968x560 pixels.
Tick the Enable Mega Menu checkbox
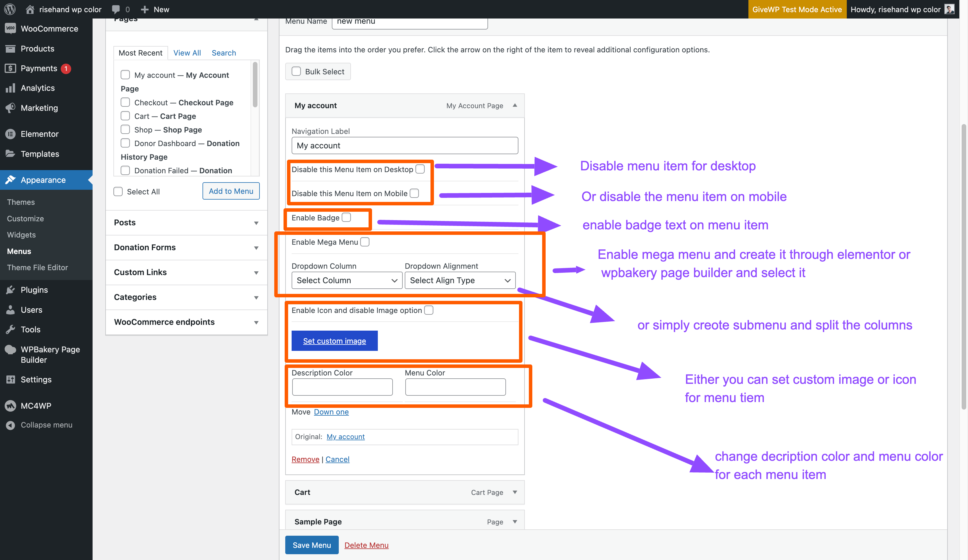365,242
